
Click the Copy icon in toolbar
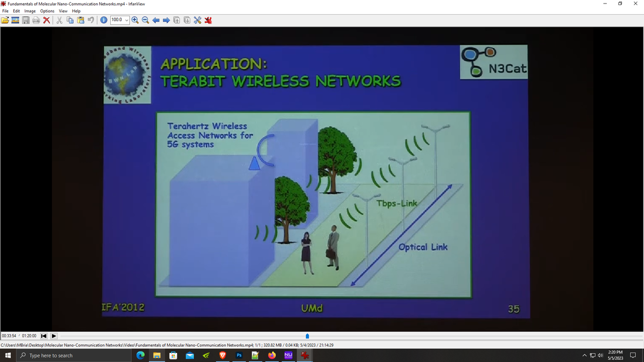70,20
